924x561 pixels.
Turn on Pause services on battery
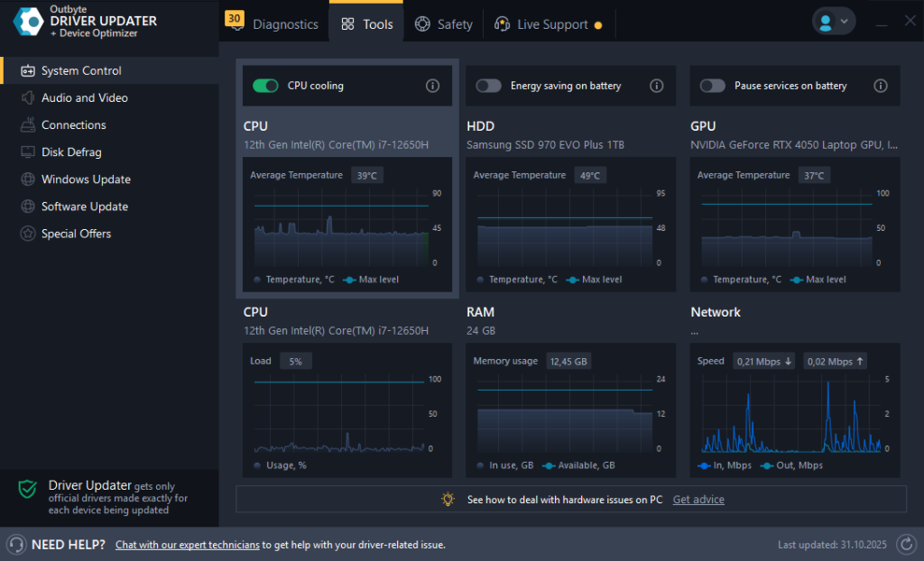712,86
